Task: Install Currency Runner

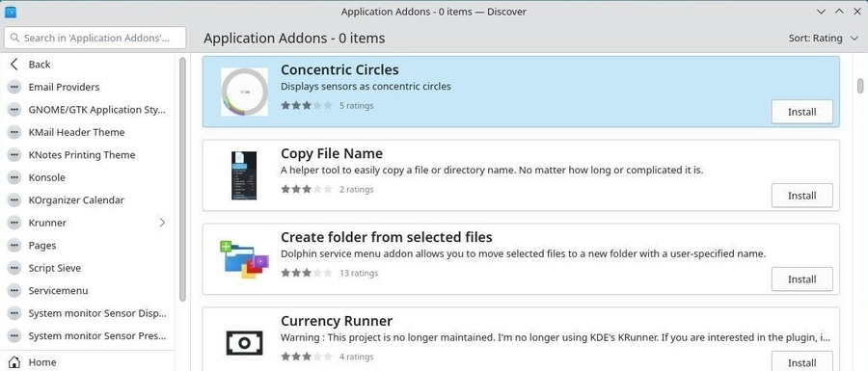Action: point(802,361)
